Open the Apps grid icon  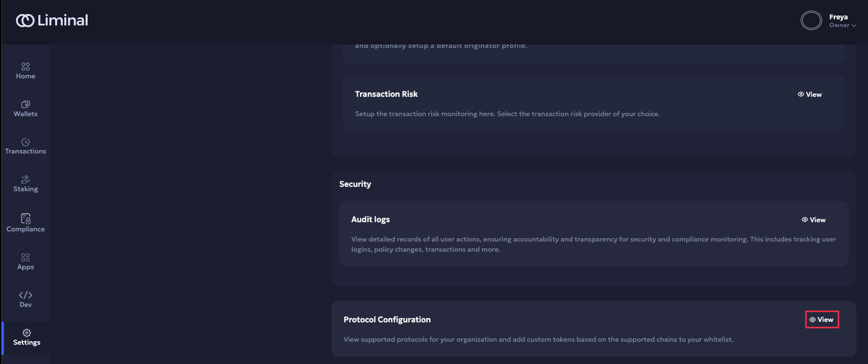26,257
